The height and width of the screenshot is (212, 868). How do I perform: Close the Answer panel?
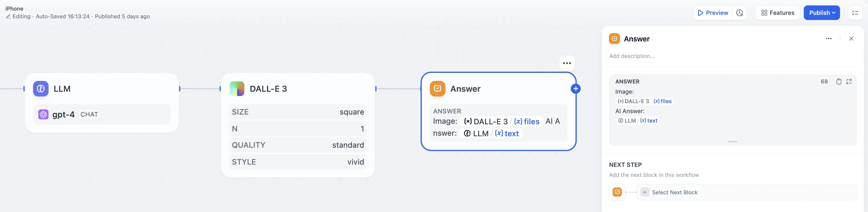851,39
